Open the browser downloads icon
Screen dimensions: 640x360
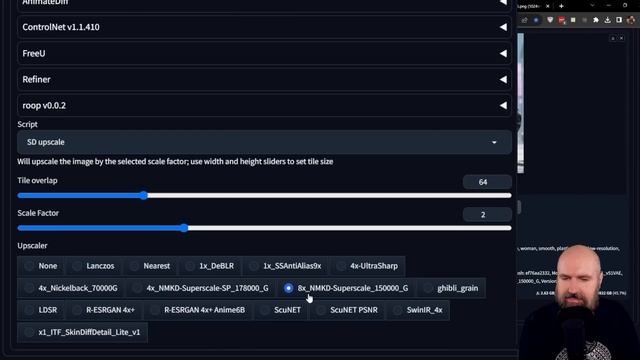(607, 20)
